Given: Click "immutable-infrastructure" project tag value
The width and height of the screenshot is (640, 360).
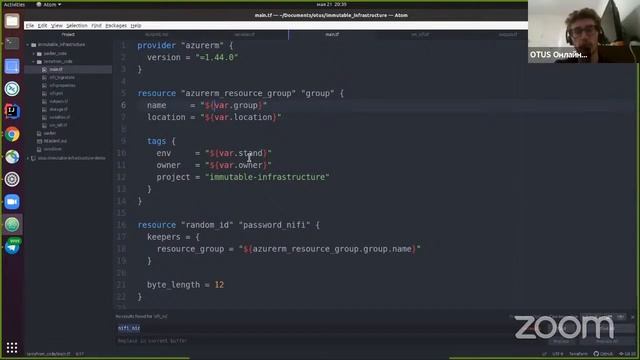Looking at the screenshot, I should [x=267, y=177].
